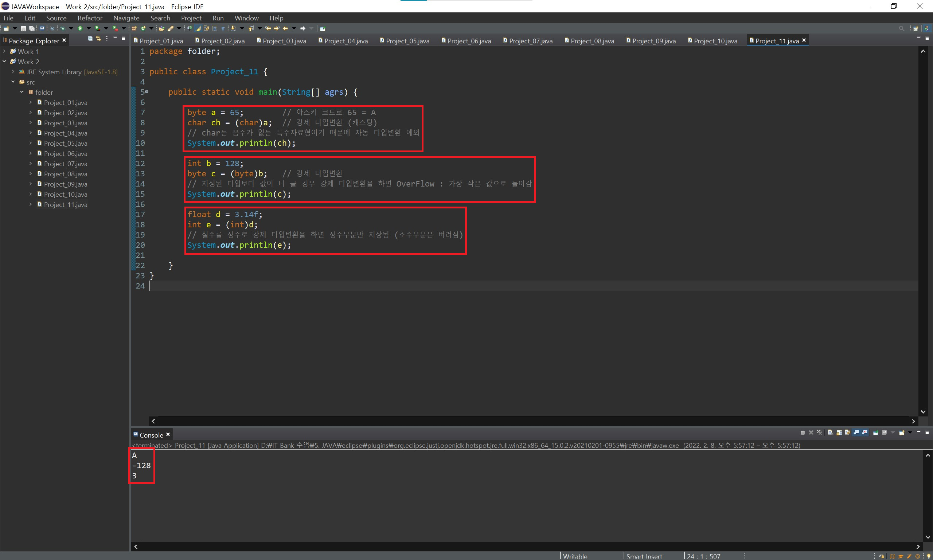
Task: Toggle Scroll Lock in Console toolbar
Action: click(839, 432)
